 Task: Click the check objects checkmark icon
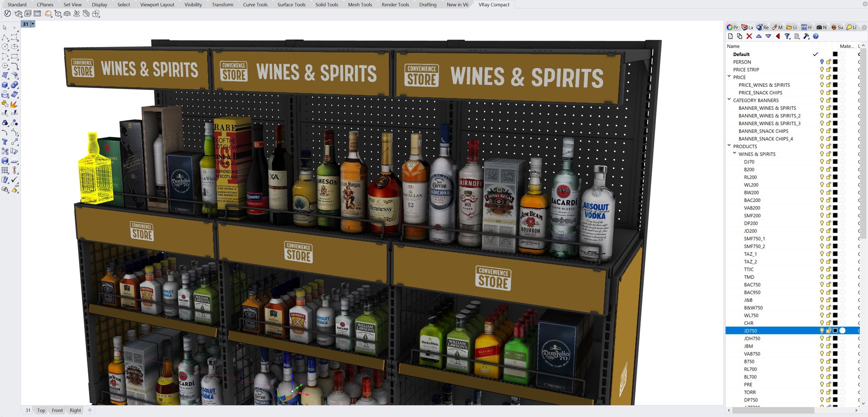[x=14, y=180]
